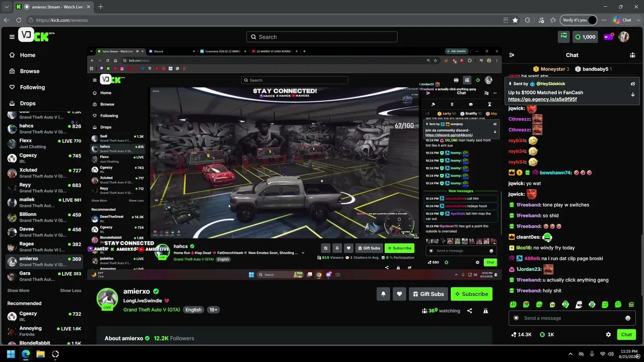
Task: Toggle follow heart button for amierxo
Action: pos(399,294)
